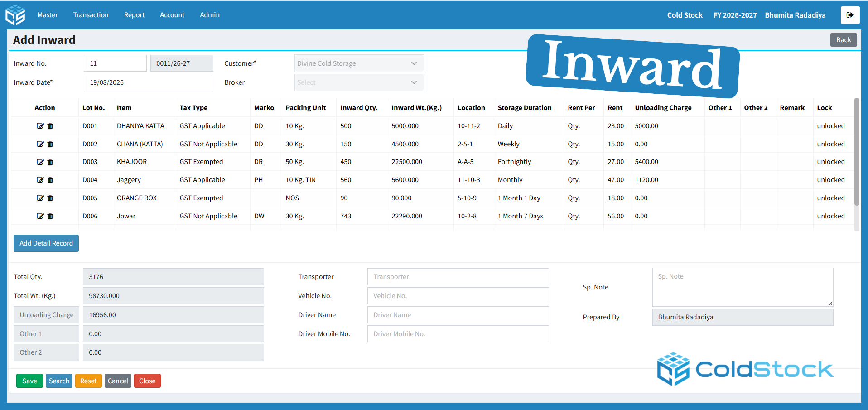Open the Broker dropdown
The image size is (868, 410).
point(359,82)
